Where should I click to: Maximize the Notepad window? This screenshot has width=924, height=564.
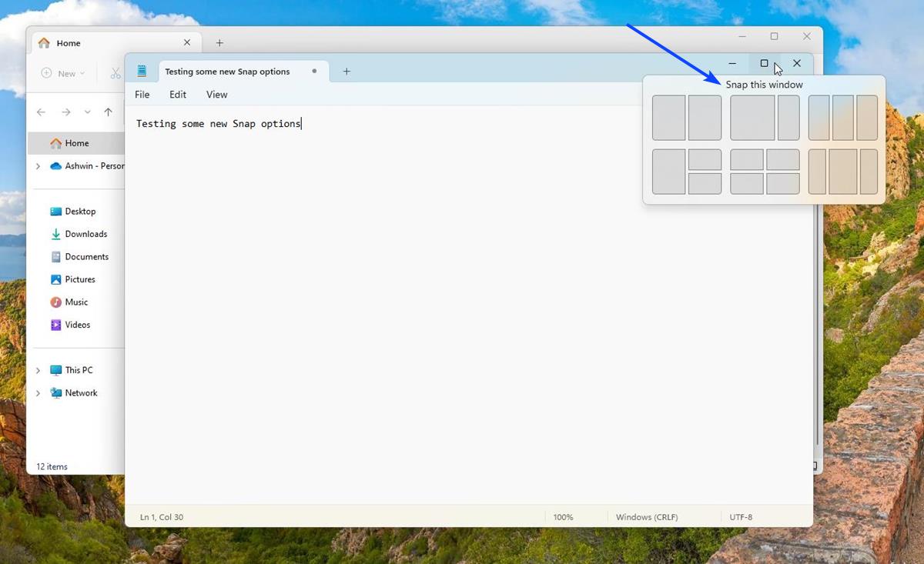click(x=765, y=64)
